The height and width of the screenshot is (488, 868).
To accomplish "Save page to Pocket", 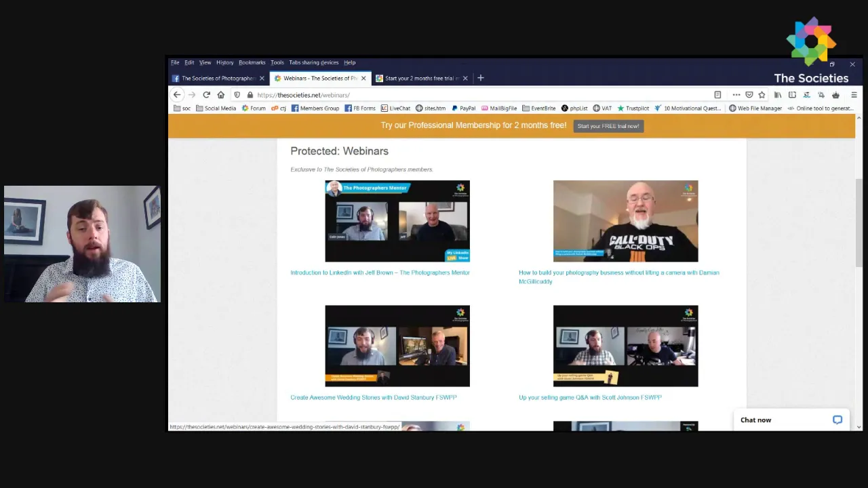I will [749, 95].
